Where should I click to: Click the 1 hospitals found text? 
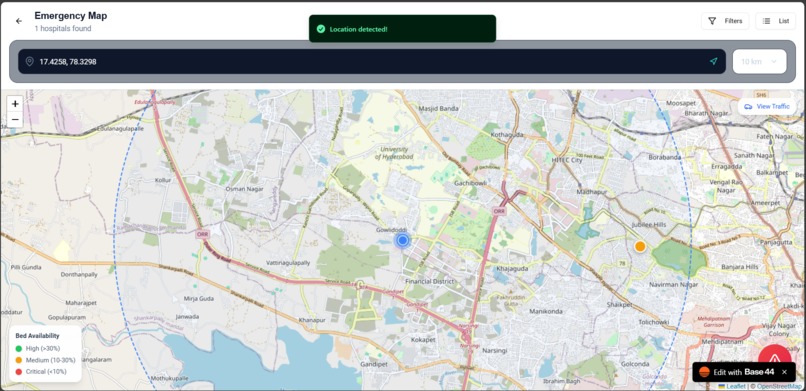pos(63,29)
